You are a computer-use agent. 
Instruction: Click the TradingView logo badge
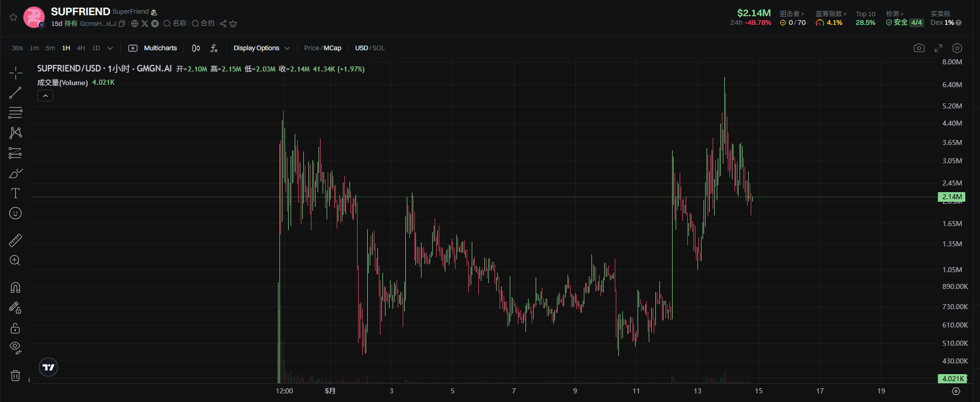point(49,367)
